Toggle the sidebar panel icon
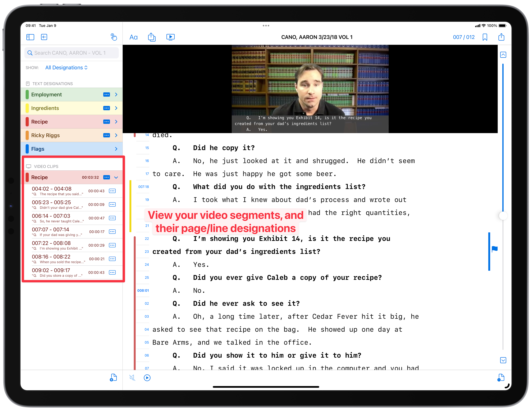 [30, 37]
